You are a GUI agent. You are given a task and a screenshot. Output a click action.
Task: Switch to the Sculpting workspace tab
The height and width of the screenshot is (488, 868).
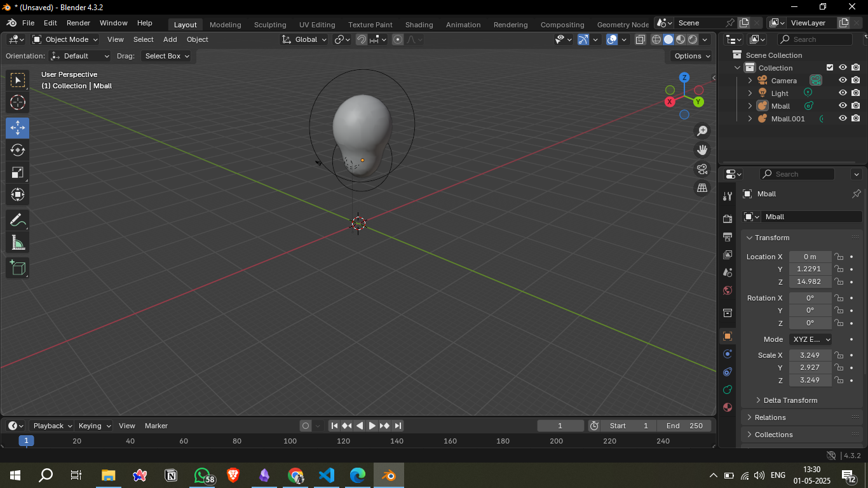(270, 25)
